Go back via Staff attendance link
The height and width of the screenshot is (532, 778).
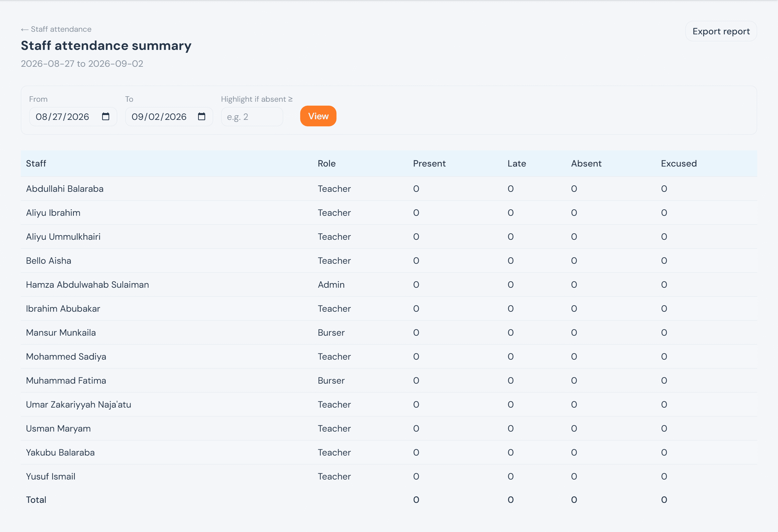click(56, 29)
